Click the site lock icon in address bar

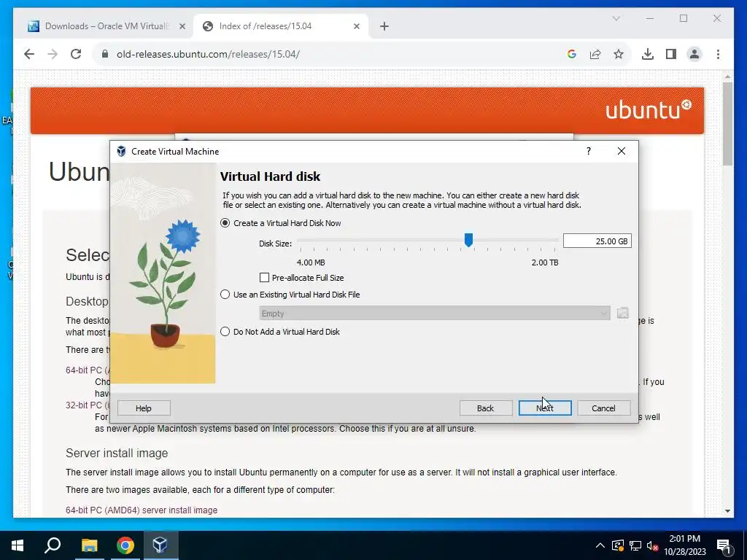pyautogui.click(x=105, y=54)
